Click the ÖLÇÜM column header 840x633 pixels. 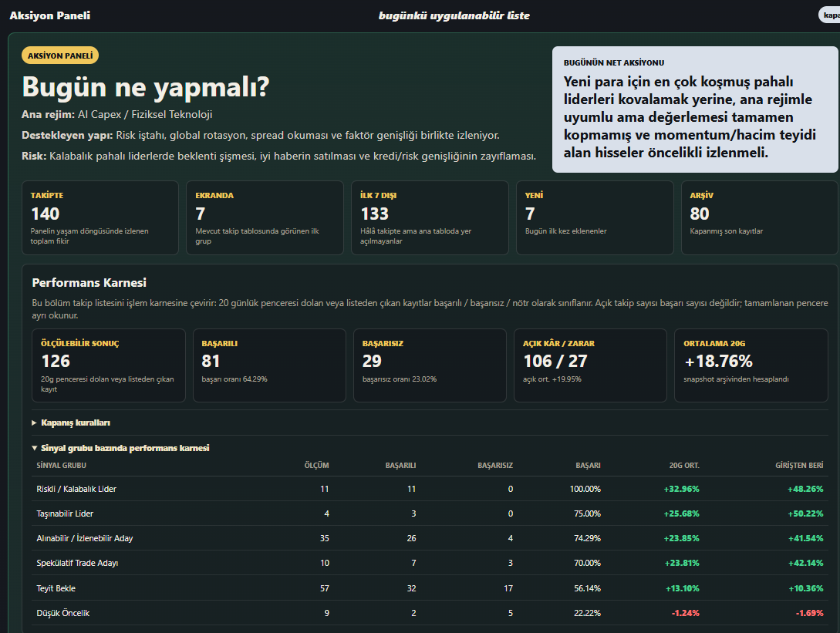click(316, 466)
